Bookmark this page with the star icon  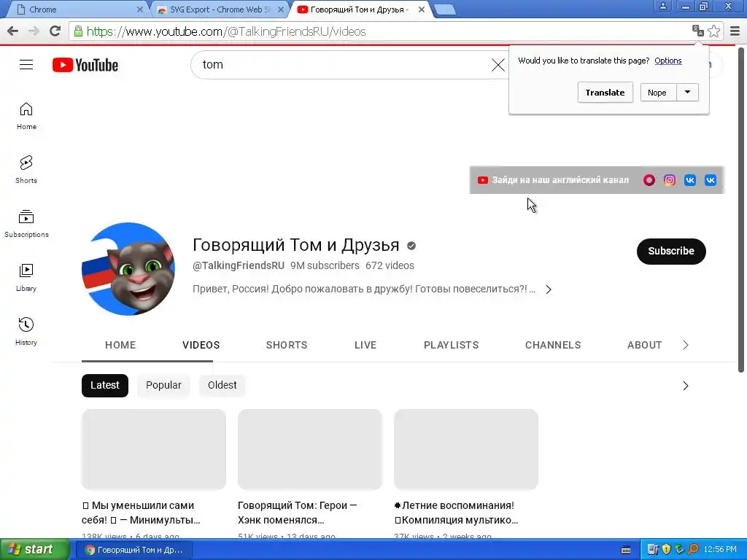[x=713, y=31]
